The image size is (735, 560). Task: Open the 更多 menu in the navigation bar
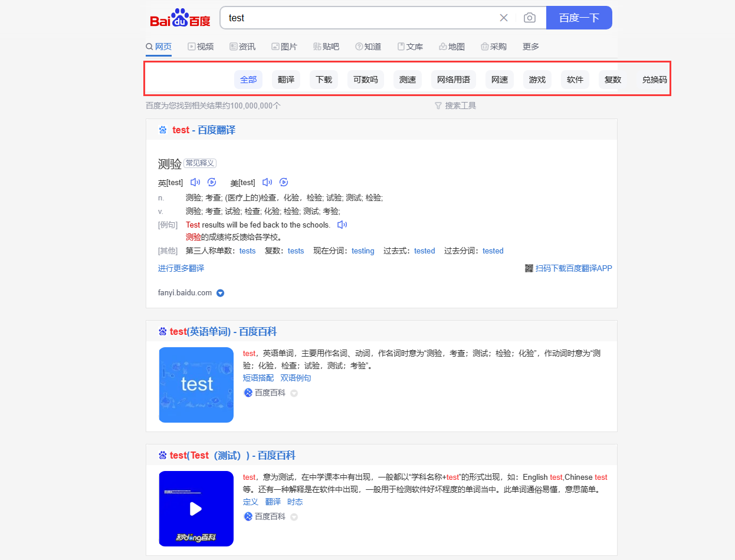tap(530, 47)
